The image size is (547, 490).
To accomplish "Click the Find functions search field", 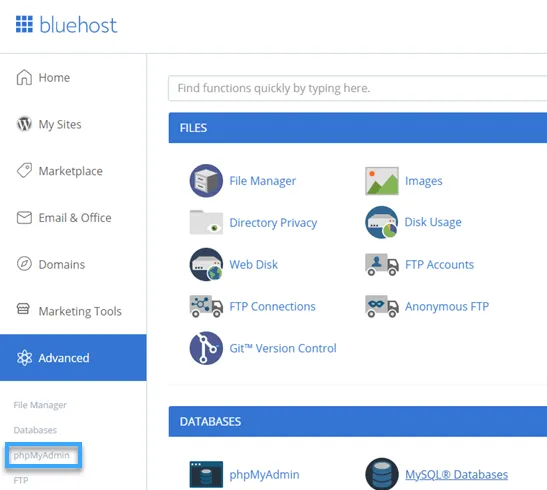I will 358,88.
